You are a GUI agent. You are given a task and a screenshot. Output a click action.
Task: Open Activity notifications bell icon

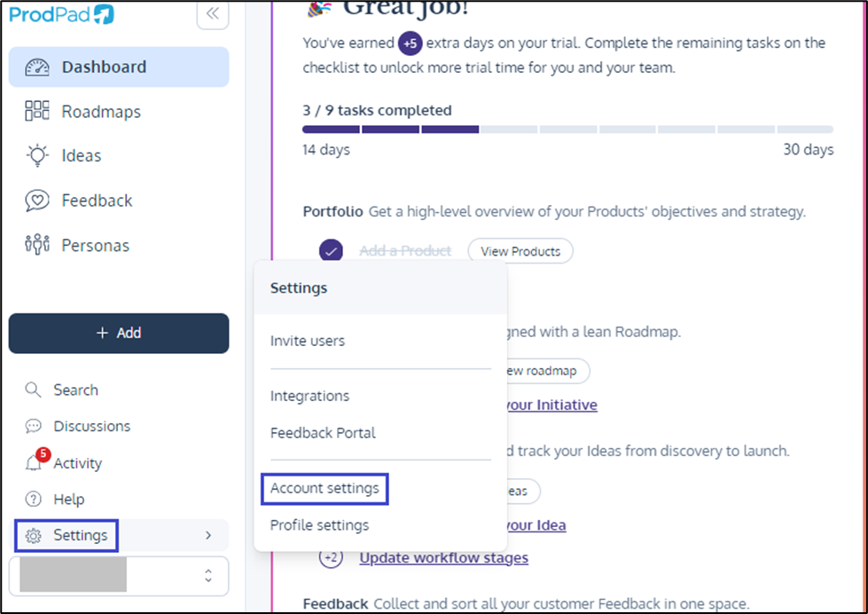[x=34, y=462]
